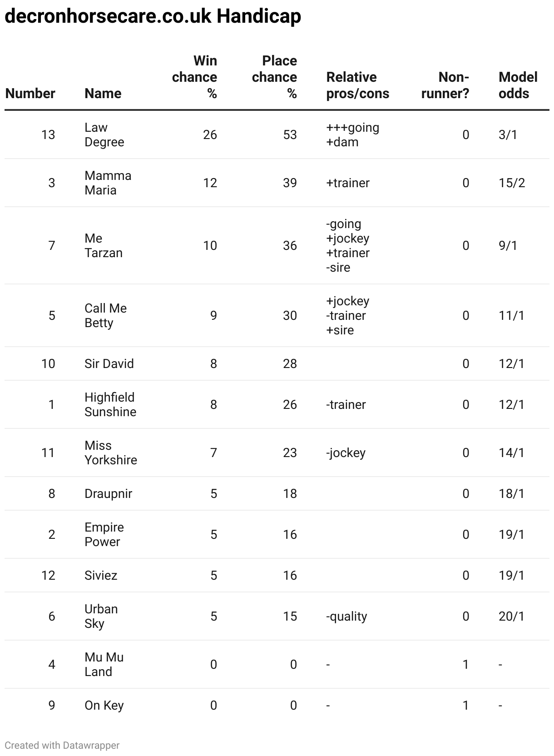This screenshot has width=554, height=756.
Task: Click the -quality note for Urban Sky
Action: (x=346, y=617)
